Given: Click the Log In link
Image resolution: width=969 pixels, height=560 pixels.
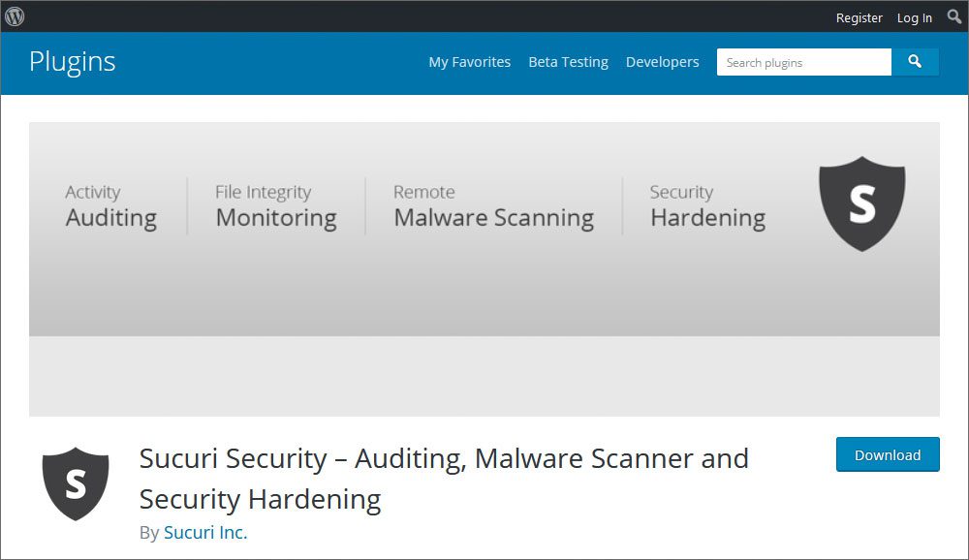Looking at the screenshot, I should click(x=914, y=17).
